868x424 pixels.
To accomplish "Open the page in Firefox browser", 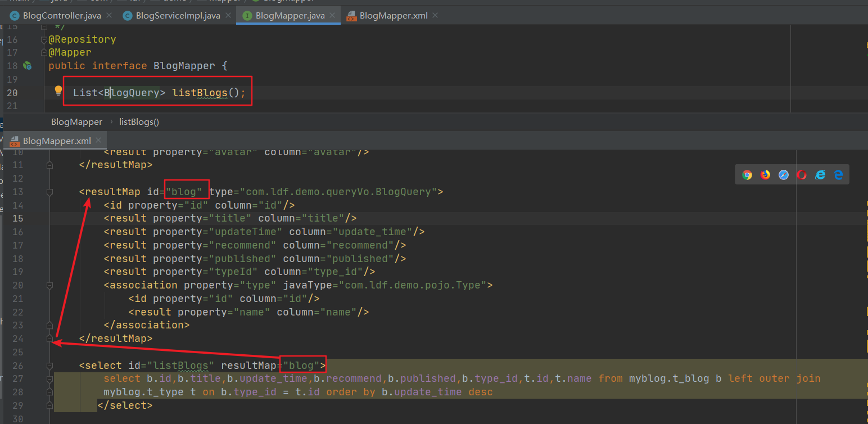I will (x=765, y=175).
